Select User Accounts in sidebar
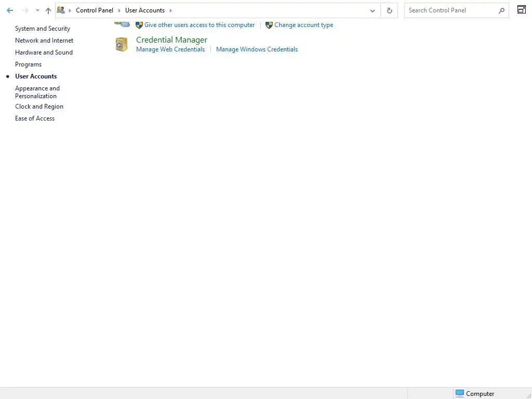Screen dimensions: 532x399 [x=36, y=76]
